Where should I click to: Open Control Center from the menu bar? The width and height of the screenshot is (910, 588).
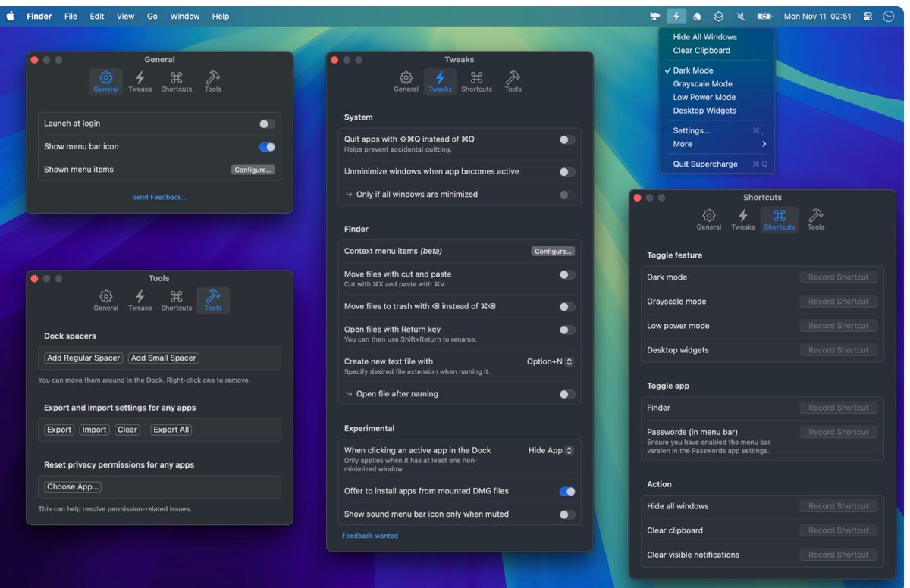pyautogui.click(x=868, y=16)
